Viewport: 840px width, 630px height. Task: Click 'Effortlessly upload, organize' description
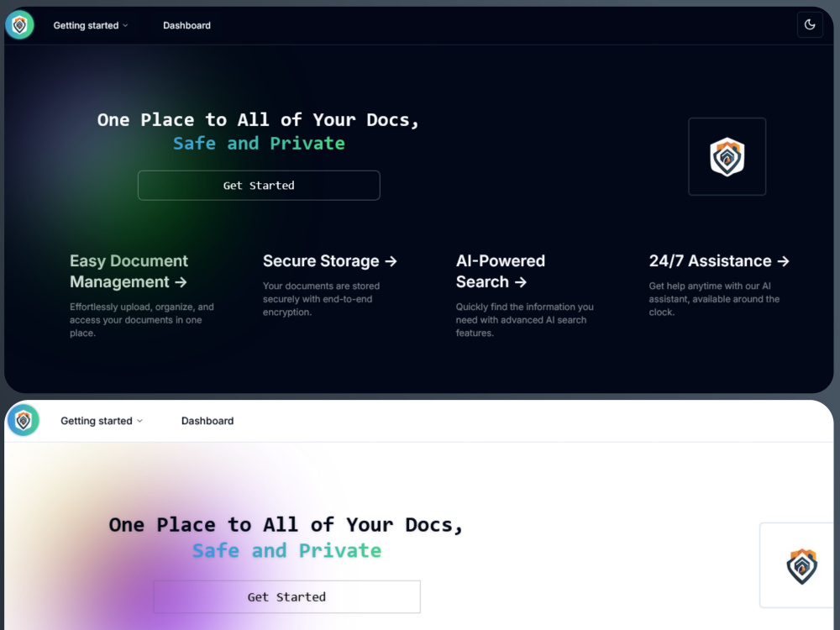click(141, 320)
